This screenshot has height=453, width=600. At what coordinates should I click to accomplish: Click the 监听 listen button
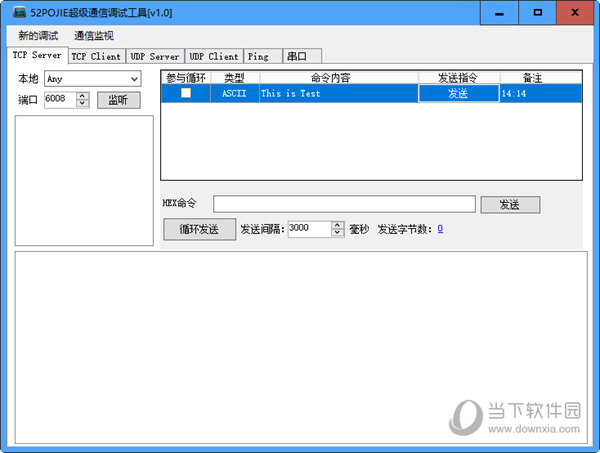[119, 100]
